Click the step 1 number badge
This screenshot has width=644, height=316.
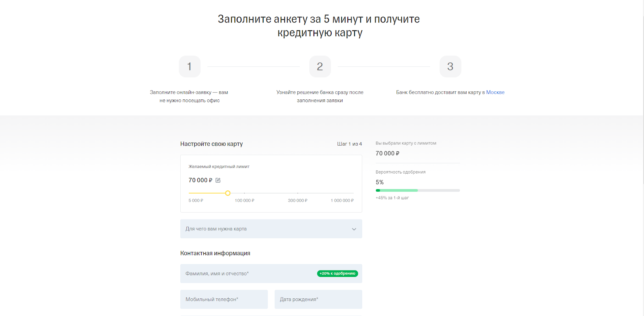click(190, 66)
